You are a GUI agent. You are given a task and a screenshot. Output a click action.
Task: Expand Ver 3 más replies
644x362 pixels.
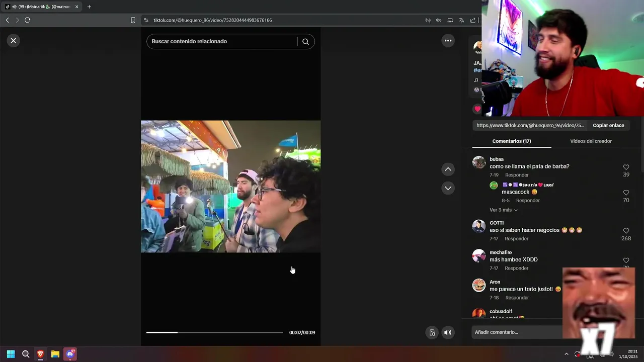click(x=504, y=210)
